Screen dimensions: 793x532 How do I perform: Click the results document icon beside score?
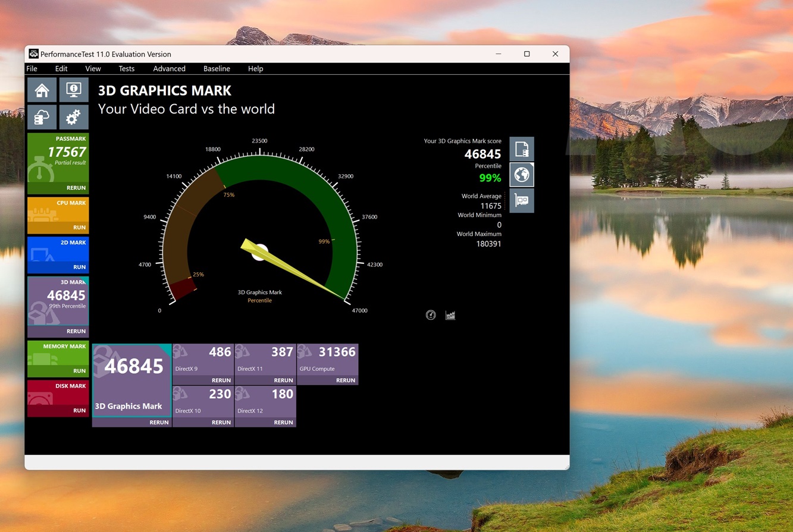point(522,149)
